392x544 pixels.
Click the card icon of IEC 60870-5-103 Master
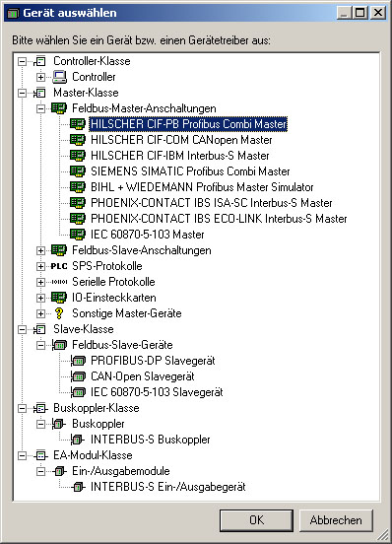click(x=78, y=235)
